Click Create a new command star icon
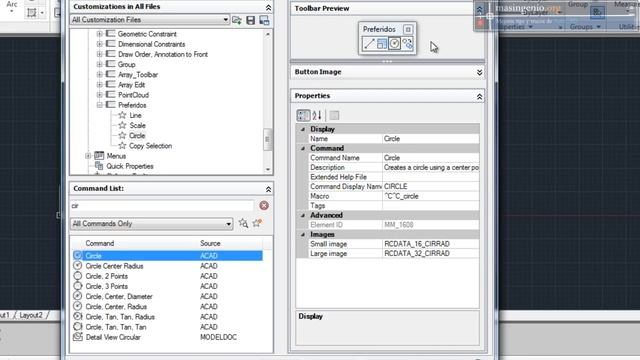This screenshot has height=360, width=640. 257,223
